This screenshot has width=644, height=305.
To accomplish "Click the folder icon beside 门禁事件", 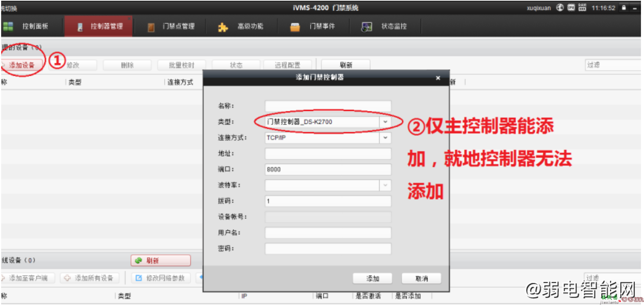I will [295, 27].
